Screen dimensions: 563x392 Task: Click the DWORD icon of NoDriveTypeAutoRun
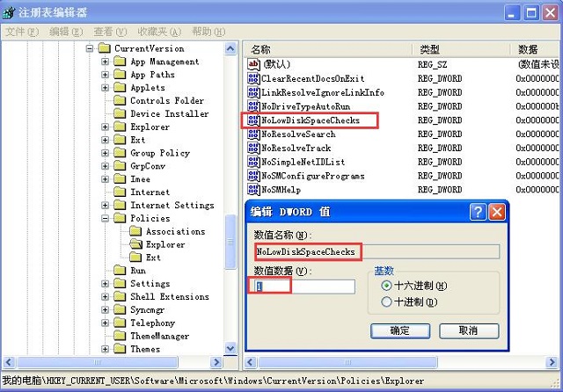253,106
